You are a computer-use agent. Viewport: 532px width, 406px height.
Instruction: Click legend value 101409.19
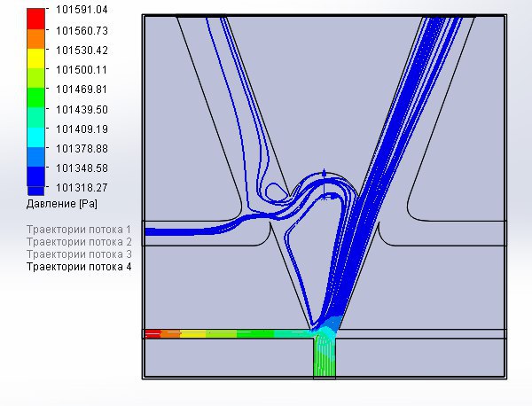pyautogui.click(x=82, y=129)
